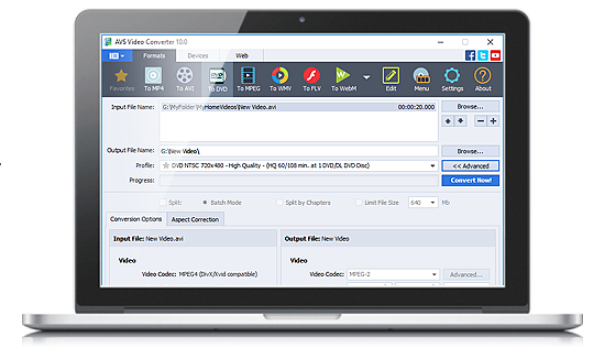Click the Convert Now! button
Viewport: 610px width, 360px height.
click(470, 180)
